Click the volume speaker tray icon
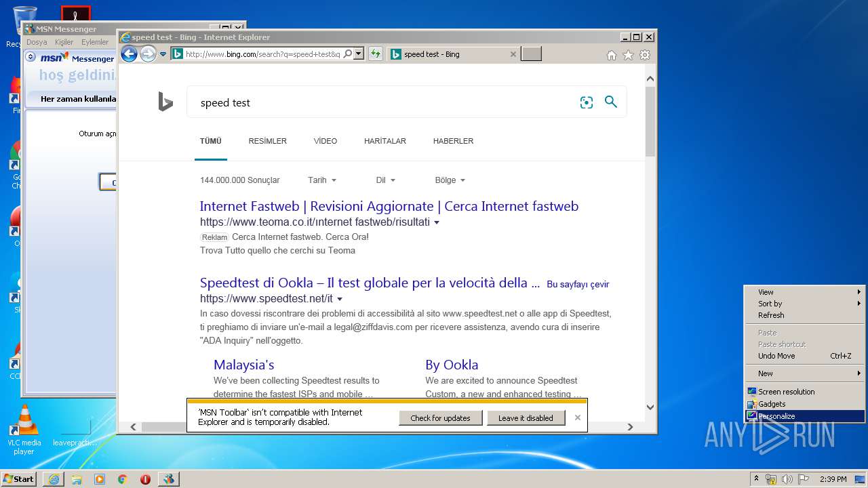Screen dimensions: 868x488 click(x=787, y=479)
